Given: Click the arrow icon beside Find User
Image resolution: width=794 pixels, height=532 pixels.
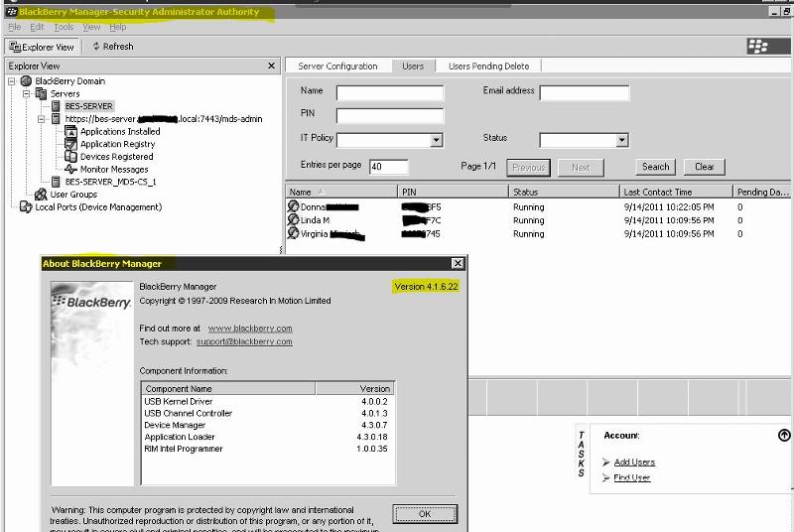Looking at the screenshot, I should 605,477.
